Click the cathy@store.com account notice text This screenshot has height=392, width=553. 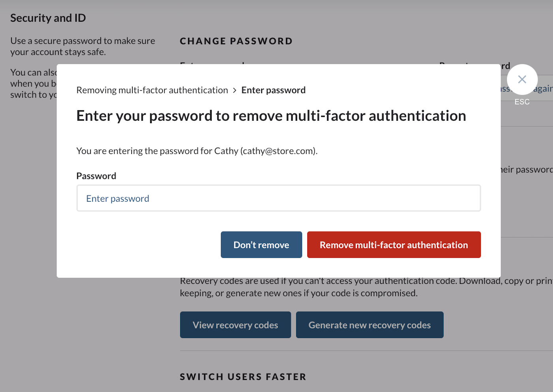(197, 151)
